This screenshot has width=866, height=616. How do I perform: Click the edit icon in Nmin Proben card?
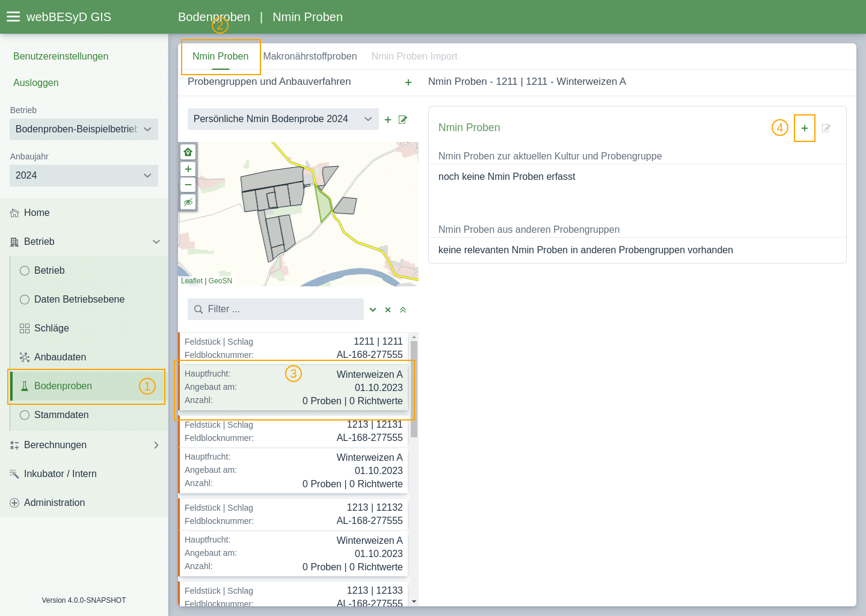tap(826, 128)
